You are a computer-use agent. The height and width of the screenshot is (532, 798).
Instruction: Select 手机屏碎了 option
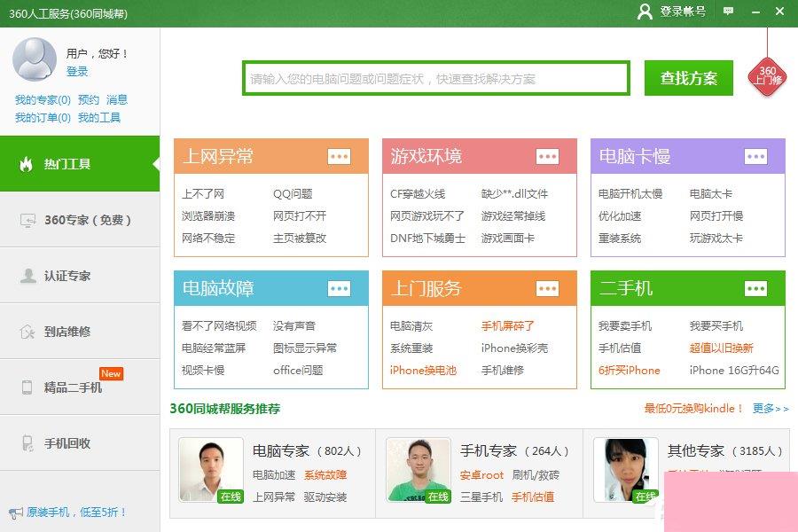click(x=507, y=325)
